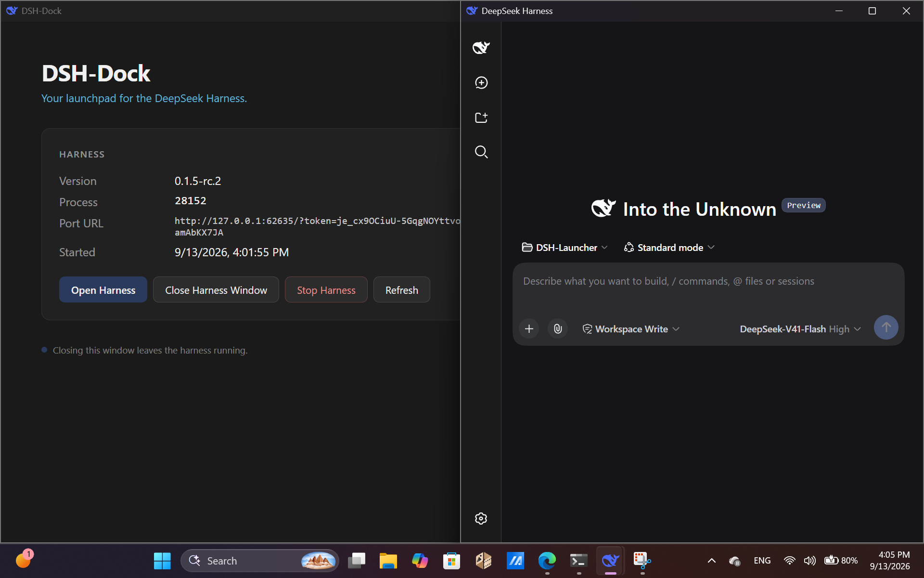Screen dimensions: 924x578
Task: Attach a file with paperclip icon
Action: click(x=558, y=328)
